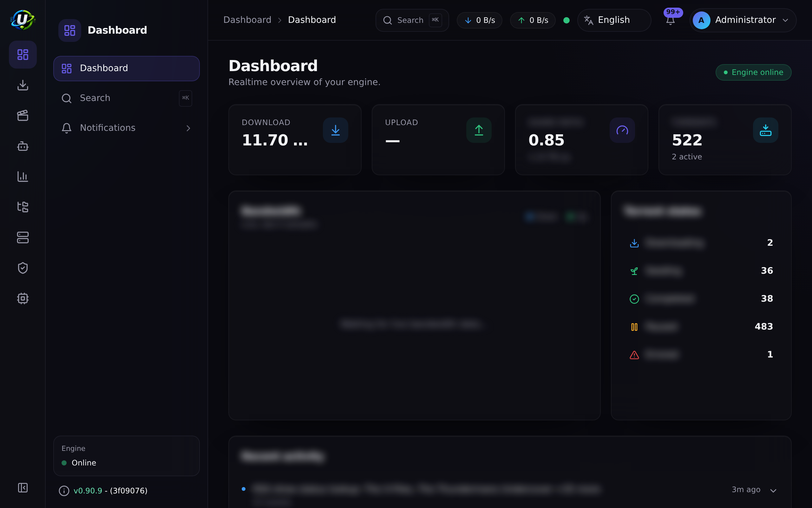Click the green connection status dot in header

[x=566, y=20]
